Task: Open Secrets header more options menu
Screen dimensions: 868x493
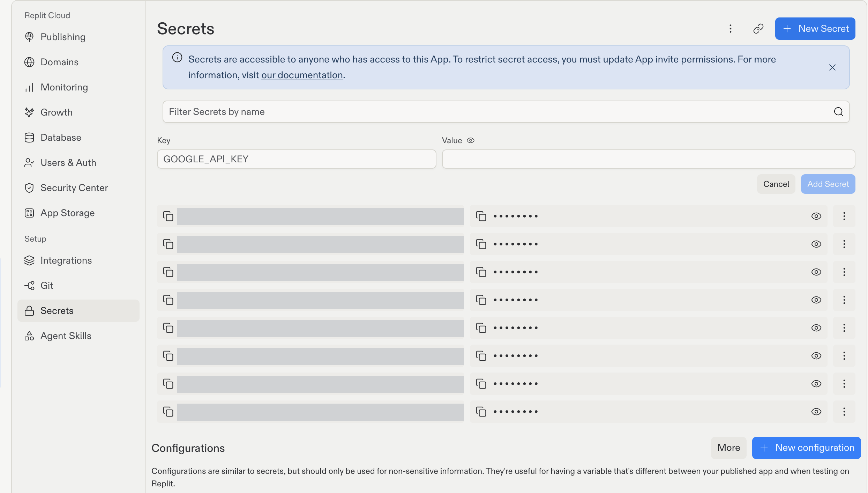Action: tap(731, 29)
